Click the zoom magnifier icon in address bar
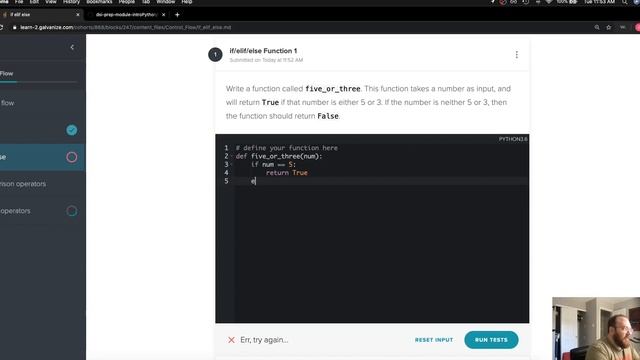The width and height of the screenshot is (640, 360). 597,27
